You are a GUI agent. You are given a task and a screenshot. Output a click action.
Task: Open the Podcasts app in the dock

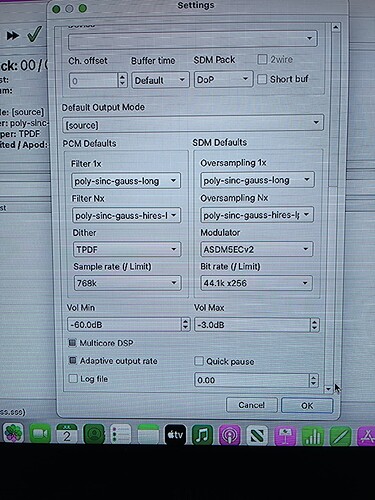230,435
